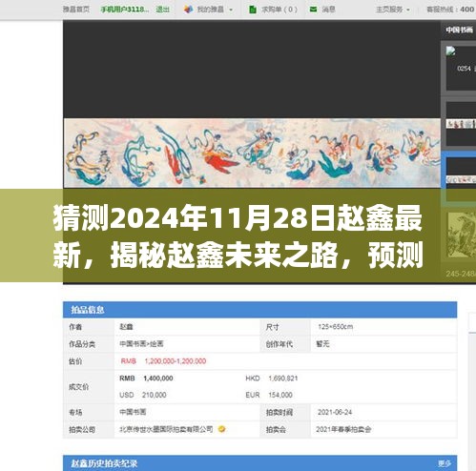The width and height of the screenshot is (476, 471).
Task: Click the 中国书画 sidebar heading
Action: point(459,30)
